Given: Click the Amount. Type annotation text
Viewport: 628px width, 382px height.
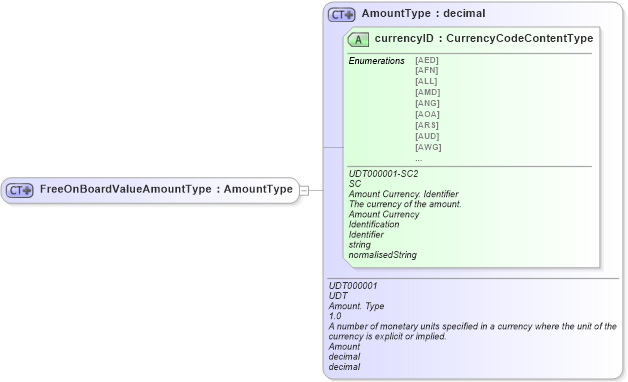Looking at the screenshot, I should [356, 306].
